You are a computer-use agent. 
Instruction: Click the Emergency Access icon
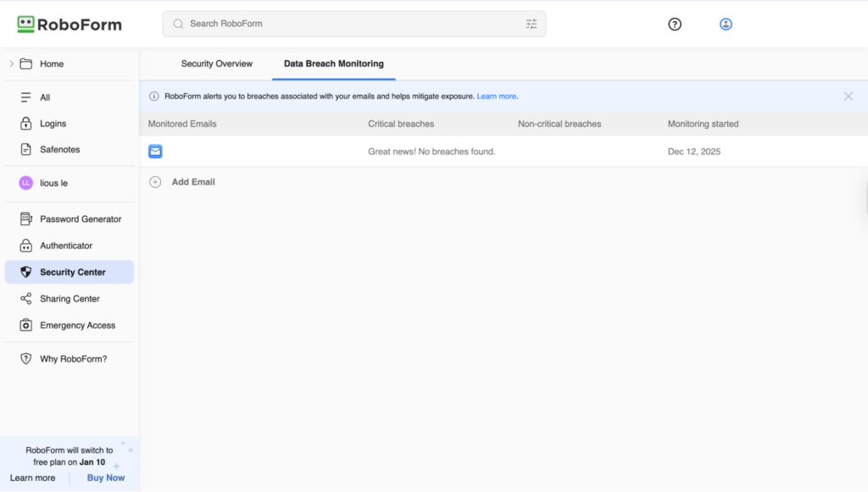[x=26, y=325]
